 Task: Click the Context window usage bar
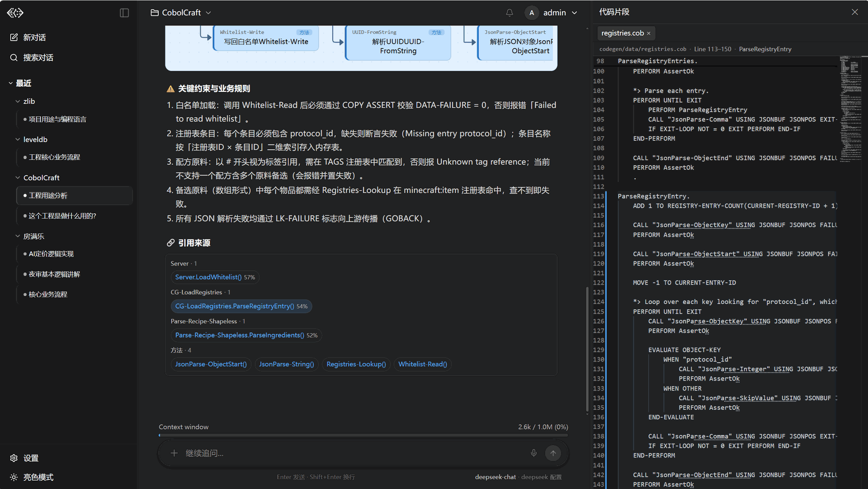363,435
